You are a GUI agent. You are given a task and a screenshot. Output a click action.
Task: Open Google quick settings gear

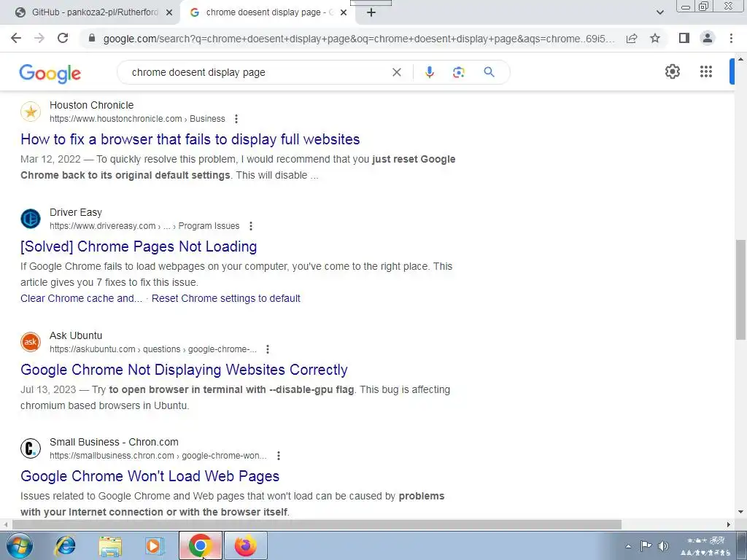pyautogui.click(x=672, y=71)
